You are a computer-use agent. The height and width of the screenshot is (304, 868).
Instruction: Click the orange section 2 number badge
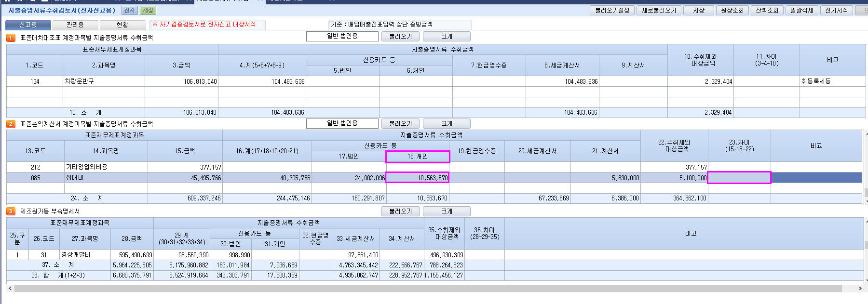11,124
